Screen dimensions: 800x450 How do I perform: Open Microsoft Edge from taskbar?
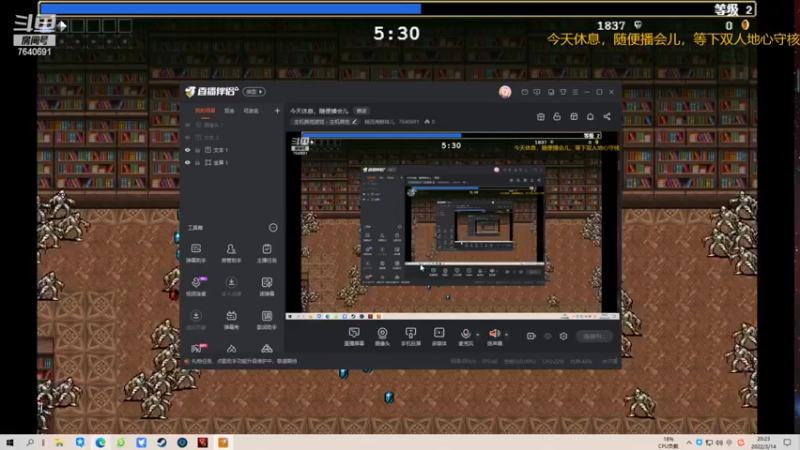[x=101, y=442]
